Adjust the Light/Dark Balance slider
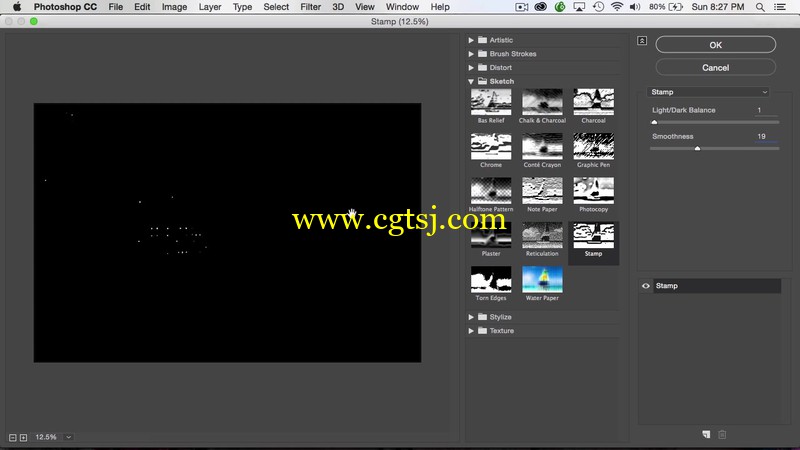800x450 pixels. pyautogui.click(x=654, y=122)
